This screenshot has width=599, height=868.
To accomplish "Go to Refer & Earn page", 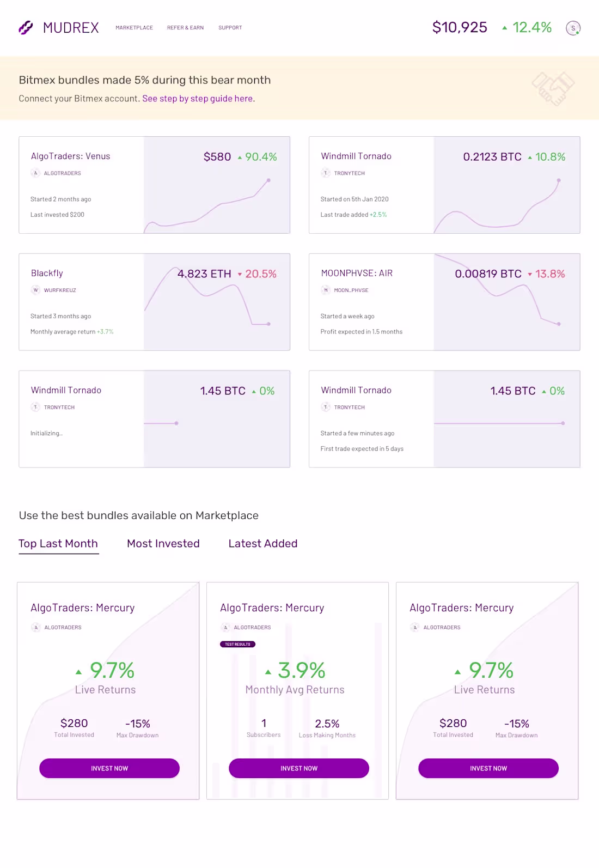I will (185, 28).
